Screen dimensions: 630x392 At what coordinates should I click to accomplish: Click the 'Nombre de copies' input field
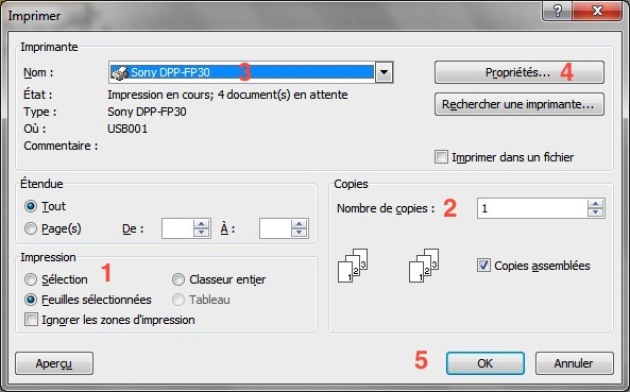pos(533,208)
